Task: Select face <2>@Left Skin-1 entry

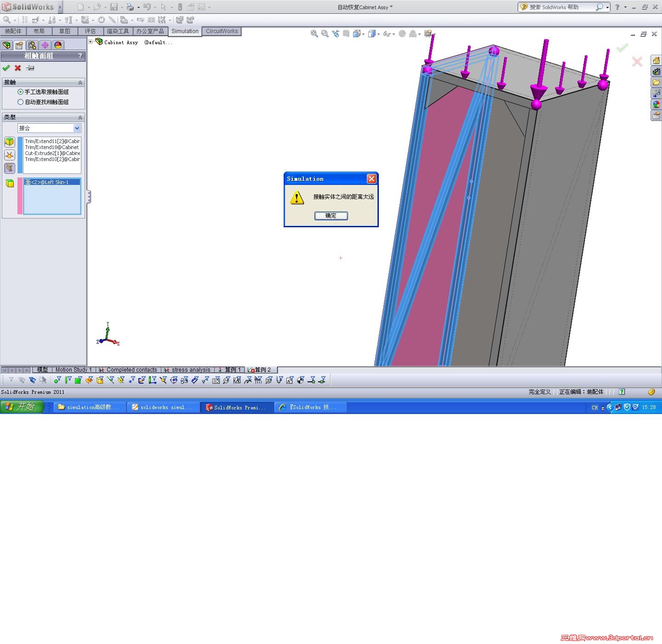Action: pos(52,182)
